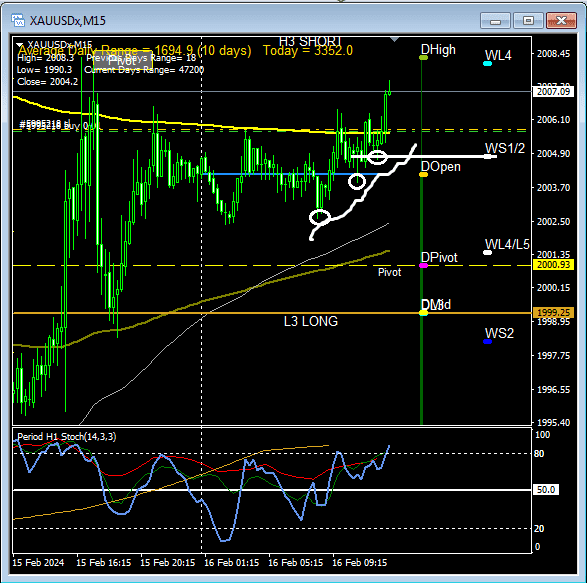The width and height of the screenshot is (587, 583).
Task: Select the L3 LONG label
Action: coord(311,321)
